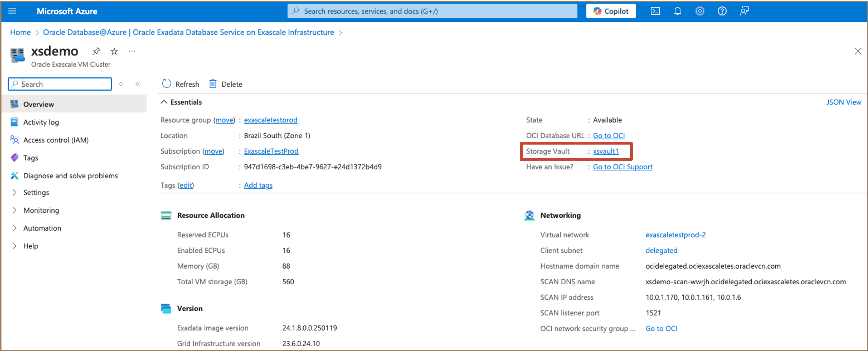868x352 pixels.
Task: Open portal settings gear icon
Action: pos(700,11)
